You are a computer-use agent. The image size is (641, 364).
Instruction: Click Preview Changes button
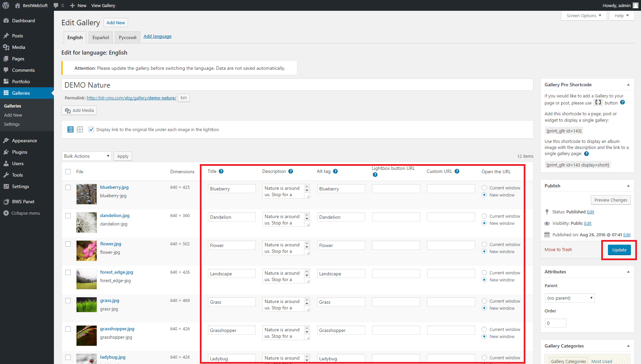[611, 200]
